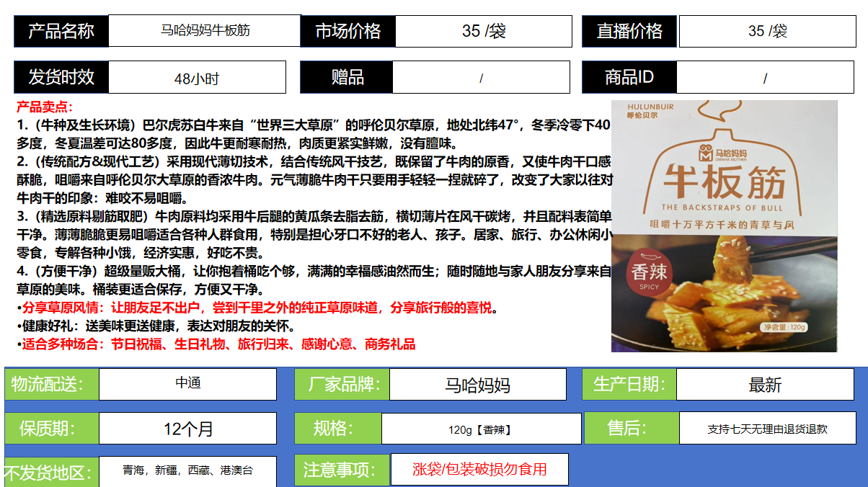Screen dimensions: 868x487
Task: Select the 48小时 delivery time field
Action: coord(197,78)
